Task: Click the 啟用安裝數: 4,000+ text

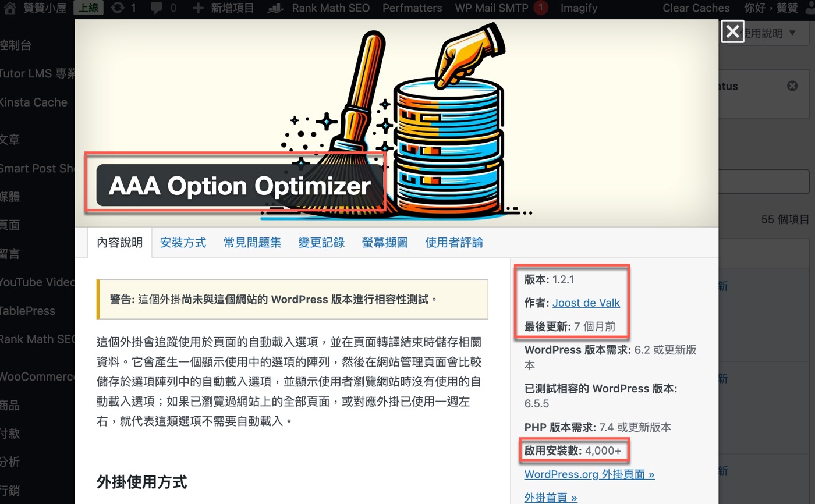Action: click(573, 451)
